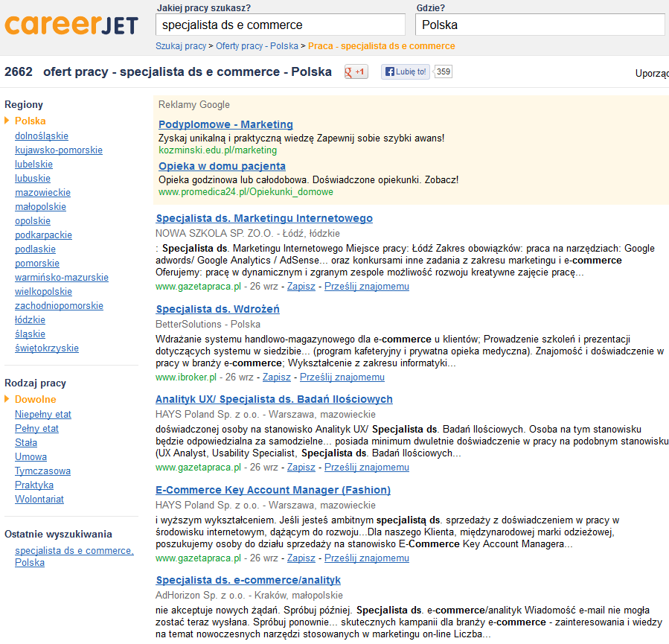This screenshot has width=669, height=644.
Task: Click Zapisz for the BetterSolutions job
Action: coord(277,377)
